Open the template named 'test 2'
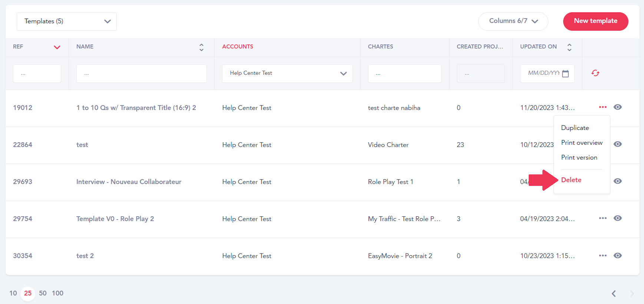 pyautogui.click(x=85, y=256)
